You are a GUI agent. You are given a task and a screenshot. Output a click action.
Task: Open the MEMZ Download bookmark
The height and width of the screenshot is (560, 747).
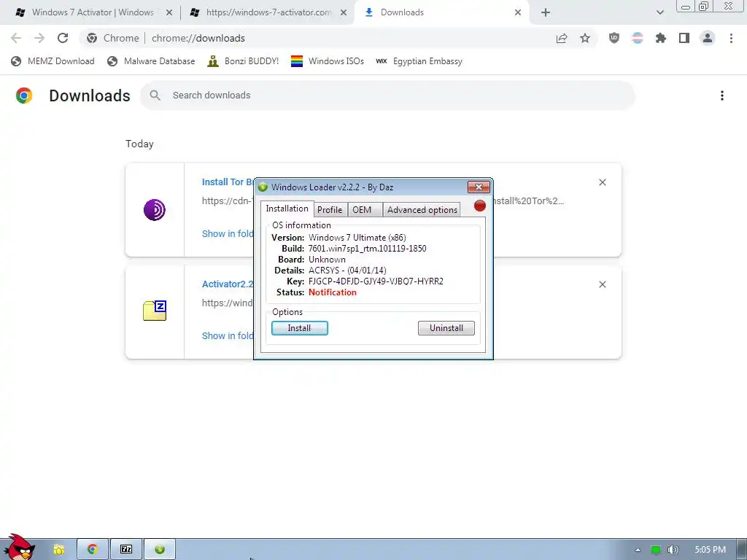point(53,61)
